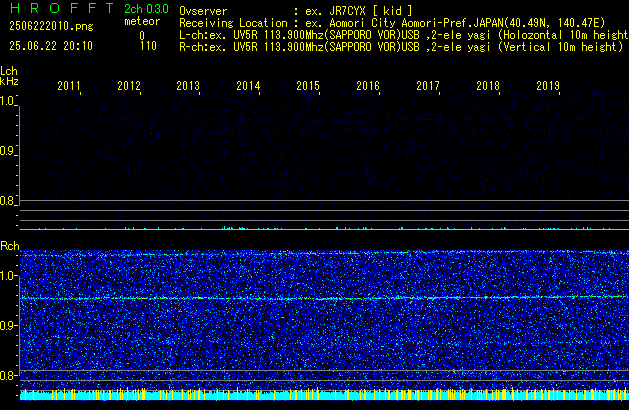Image resolution: width=629 pixels, height=410 pixels.
Task: Click the meteor count value 110
Action: pos(148,46)
